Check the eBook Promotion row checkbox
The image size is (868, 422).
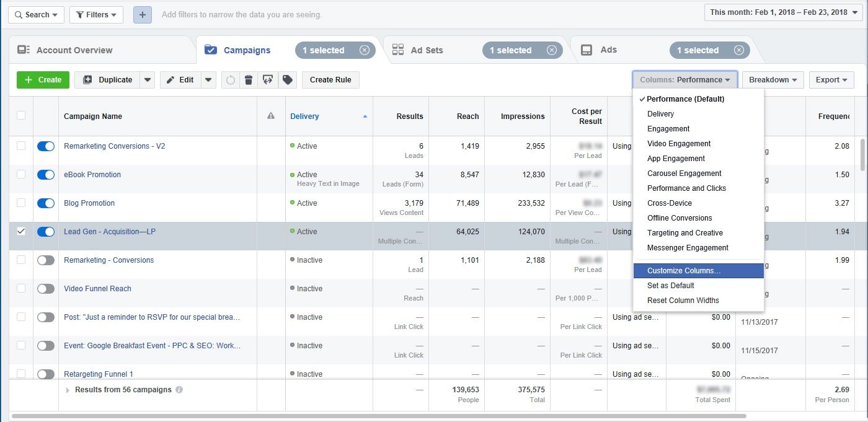coord(20,174)
